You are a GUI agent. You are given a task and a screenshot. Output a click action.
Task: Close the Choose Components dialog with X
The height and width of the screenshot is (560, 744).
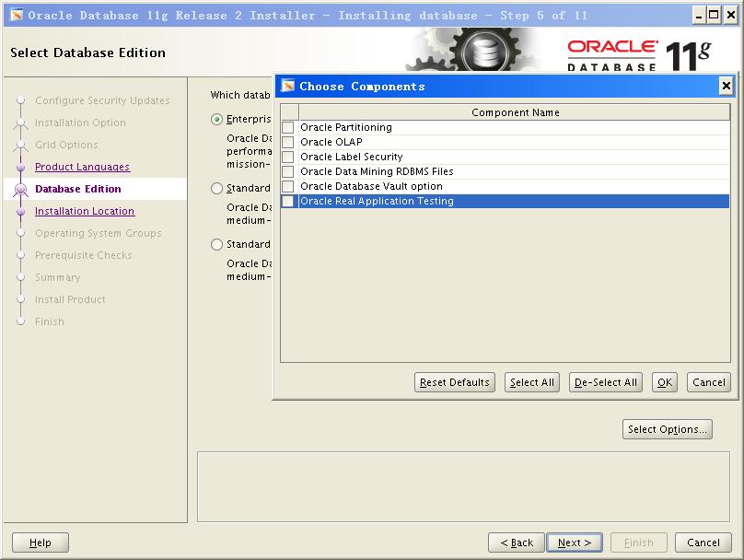click(726, 86)
